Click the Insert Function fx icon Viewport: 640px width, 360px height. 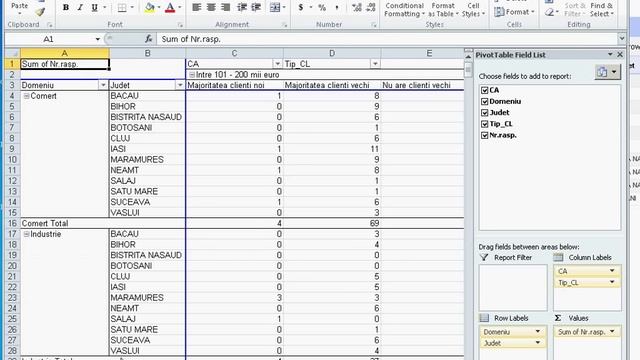pyautogui.click(x=149, y=39)
